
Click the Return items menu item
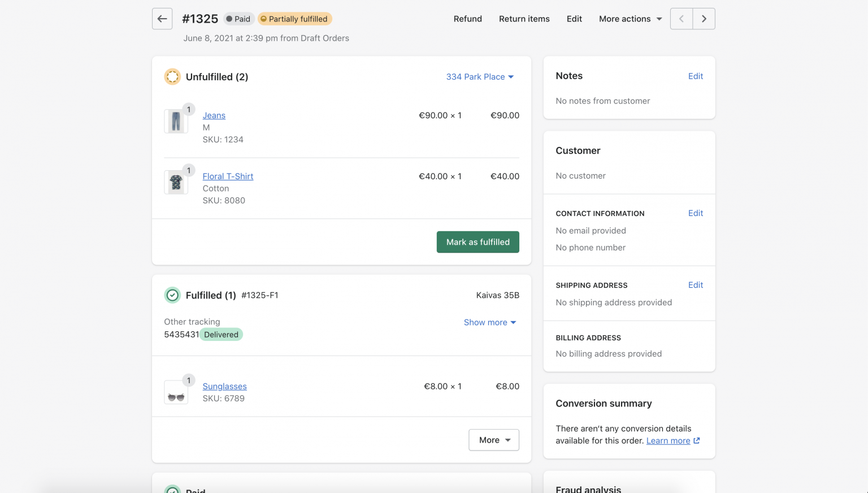[524, 19]
